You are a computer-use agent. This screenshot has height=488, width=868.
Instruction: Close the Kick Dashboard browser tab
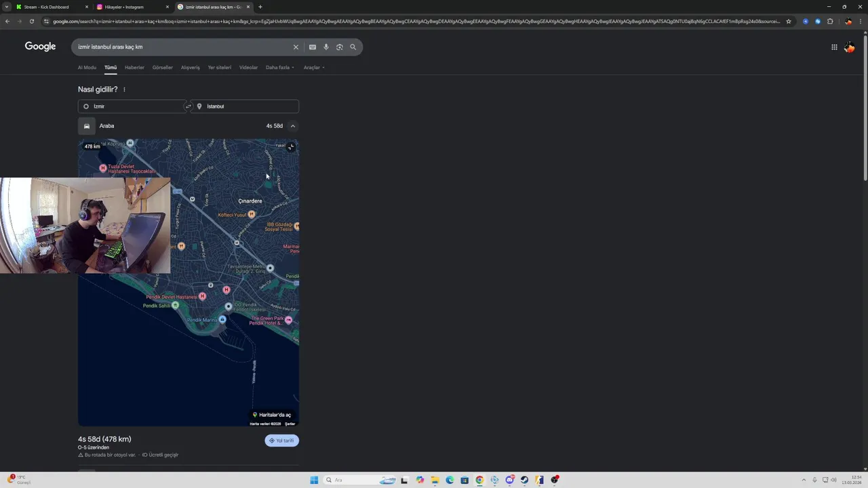click(87, 7)
